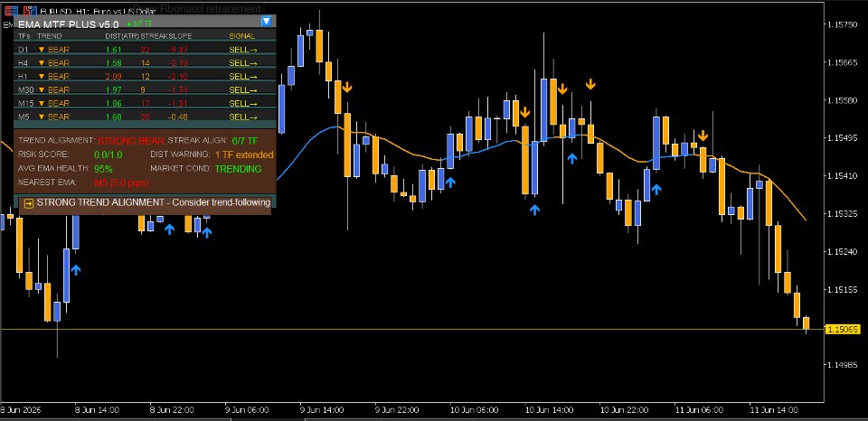Click the 8 Jun 14:00 time axis label
The image size is (868, 421).
(97, 410)
